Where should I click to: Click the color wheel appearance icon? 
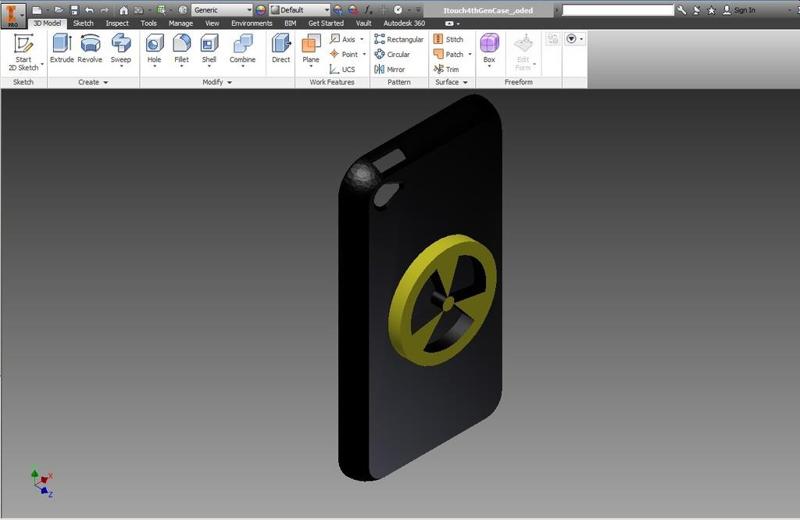coord(261,10)
